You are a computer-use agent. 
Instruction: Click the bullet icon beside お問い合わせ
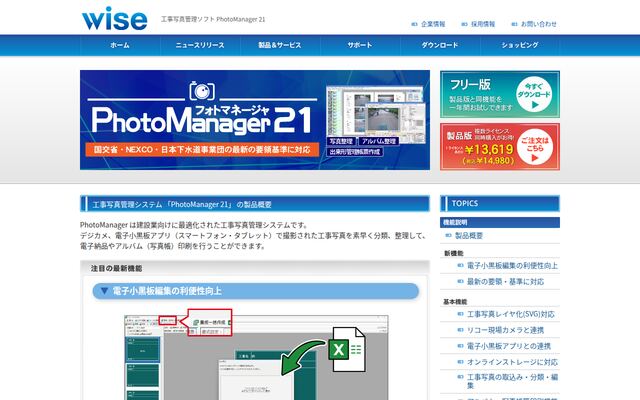[x=514, y=24]
